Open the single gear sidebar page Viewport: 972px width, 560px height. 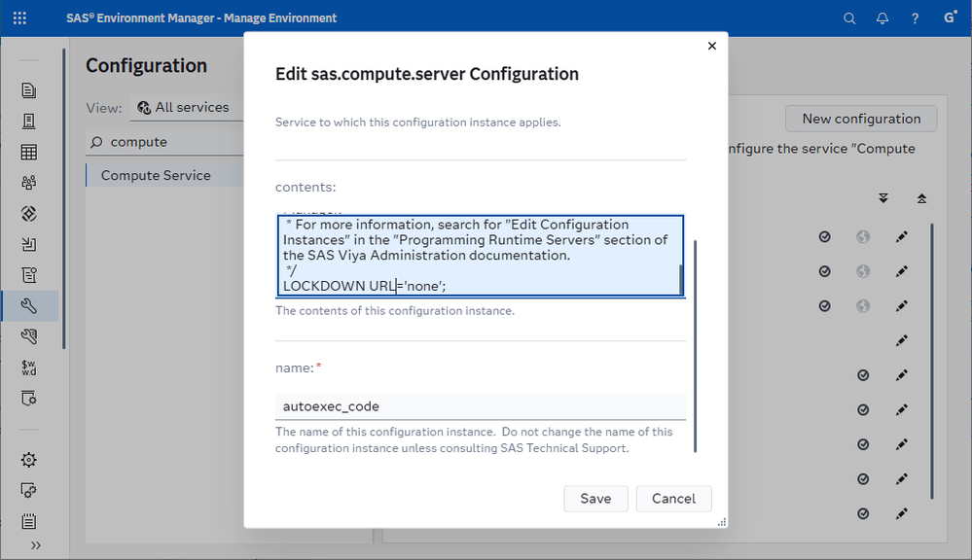click(x=28, y=460)
